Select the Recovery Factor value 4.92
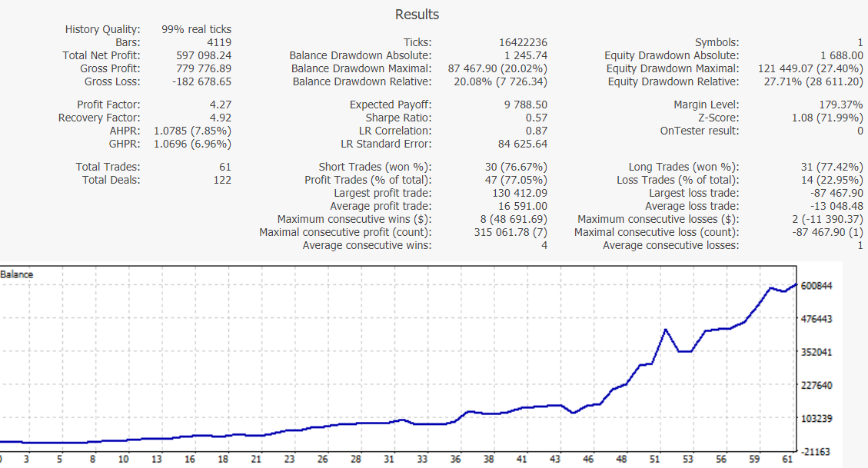The height and width of the screenshot is (468, 868). pos(220,118)
